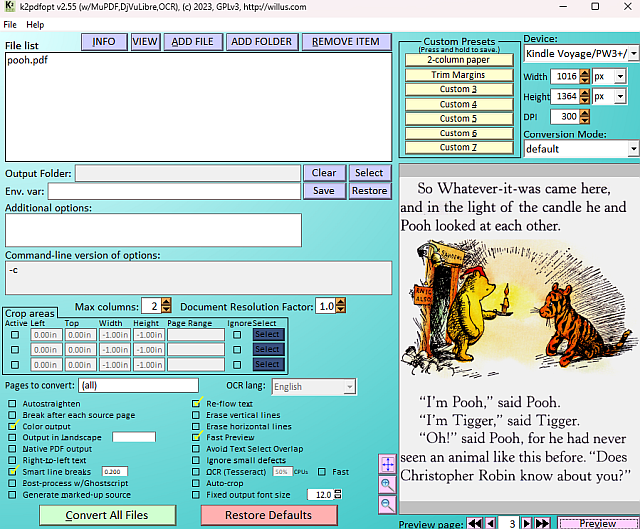Uncheck Smart line breaks
The width and height of the screenshot is (640, 529).
click(x=12, y=472)
